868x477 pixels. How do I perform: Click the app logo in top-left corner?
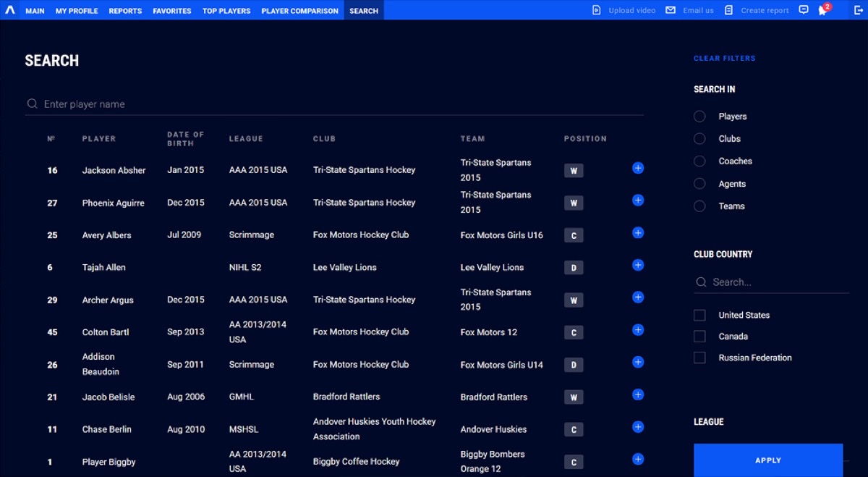pyautogui.click(x=9, y=9)
